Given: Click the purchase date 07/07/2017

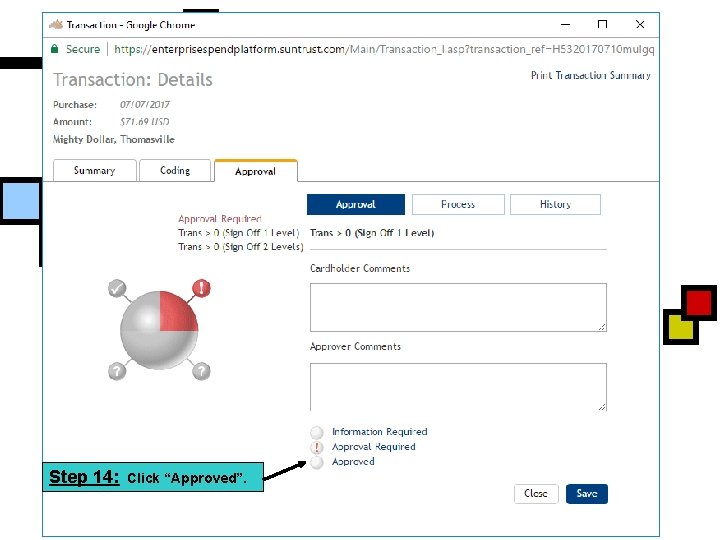Looking at the screenshot, I should (145, 105).
